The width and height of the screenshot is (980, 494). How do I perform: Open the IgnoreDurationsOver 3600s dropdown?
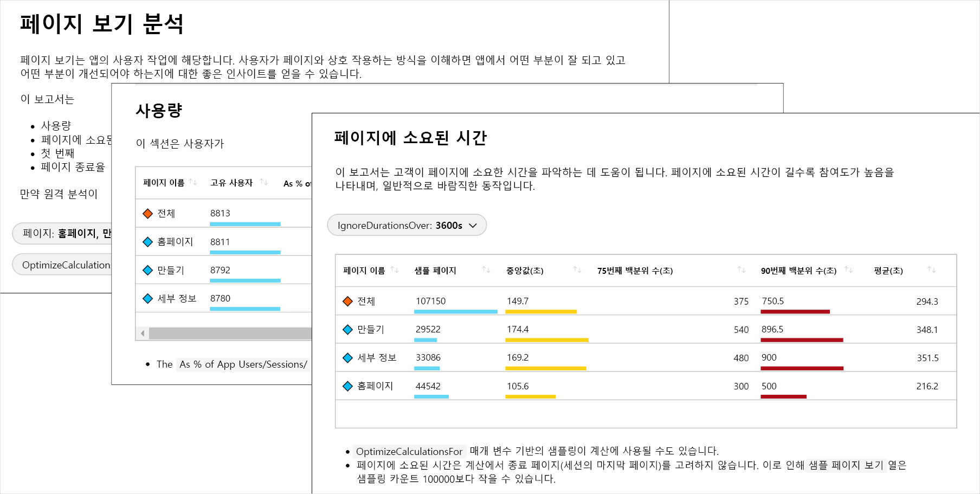point(407,225)
